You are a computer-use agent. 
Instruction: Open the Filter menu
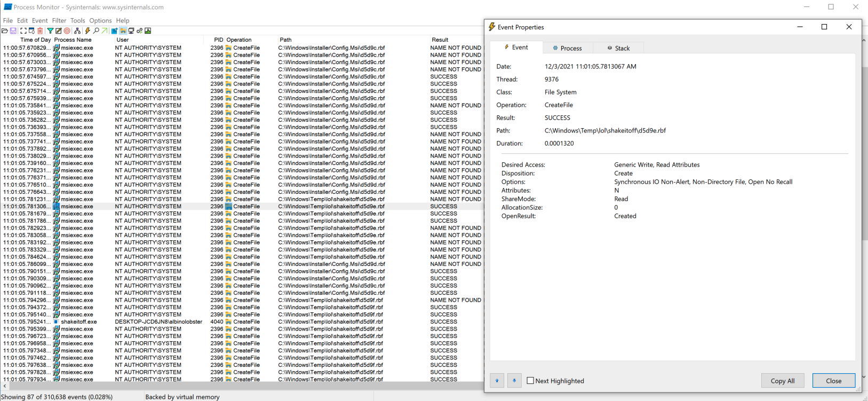[x=59, y=20]
